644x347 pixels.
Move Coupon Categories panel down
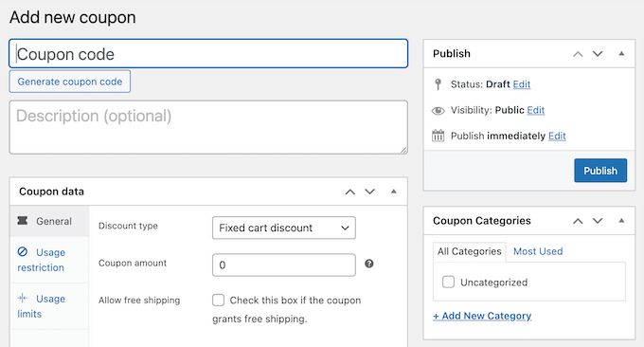tap(598, 221)
